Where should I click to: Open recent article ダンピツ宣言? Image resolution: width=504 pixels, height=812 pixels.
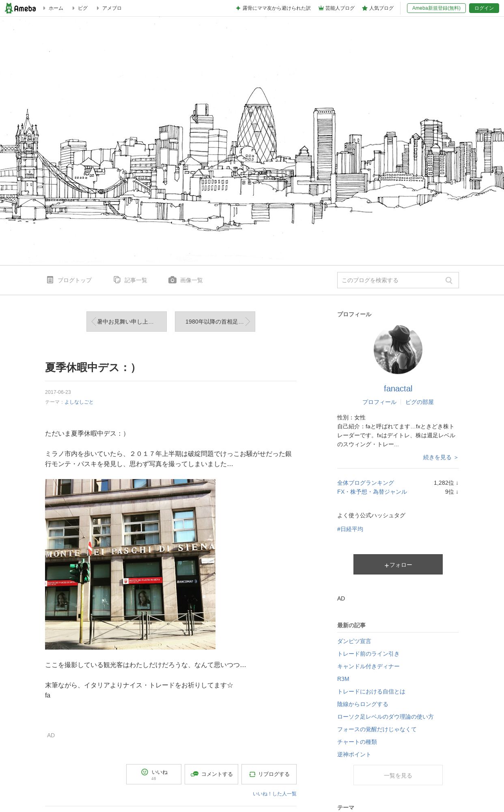click(x=354, y=641)
